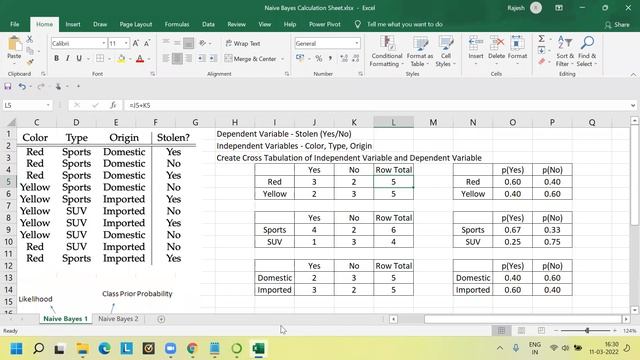
Task: Click the Format Painter brush icon
Action: 29,62
